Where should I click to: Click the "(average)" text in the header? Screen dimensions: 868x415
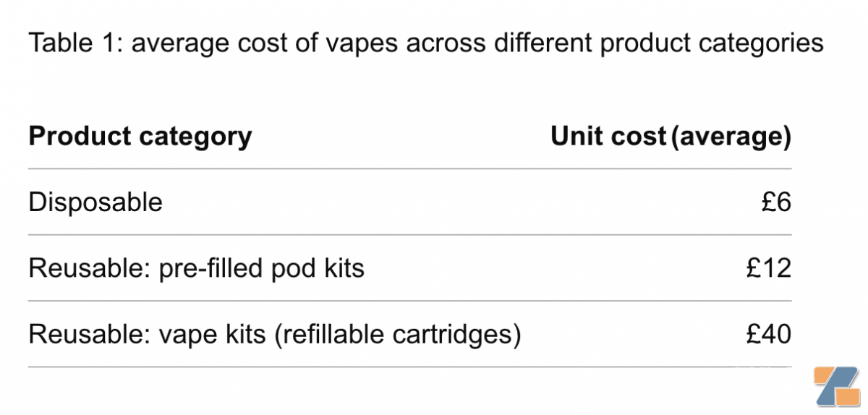point(731,136)
